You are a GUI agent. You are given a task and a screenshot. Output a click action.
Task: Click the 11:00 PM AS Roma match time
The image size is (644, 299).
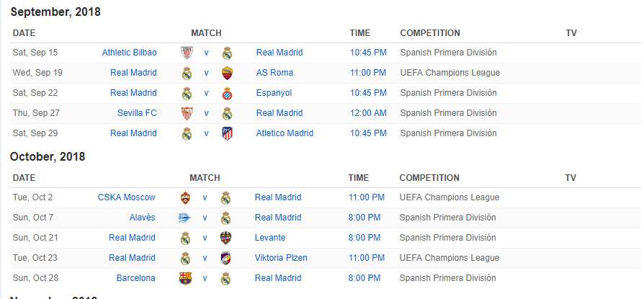(368, 73)
